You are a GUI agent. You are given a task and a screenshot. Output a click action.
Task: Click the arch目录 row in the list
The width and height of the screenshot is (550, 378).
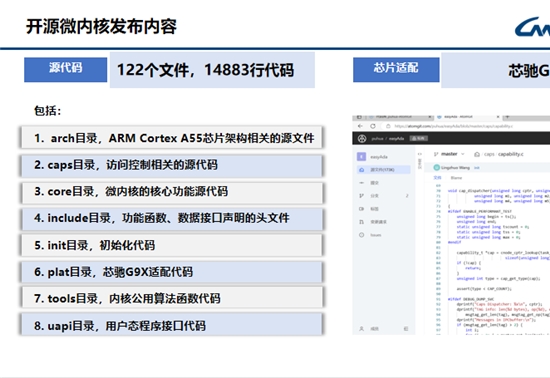pos(172,138)
